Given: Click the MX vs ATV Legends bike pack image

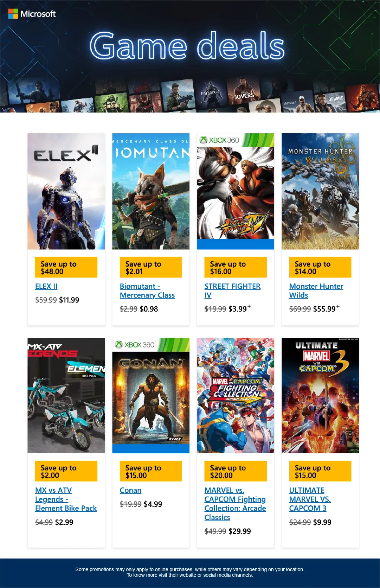Looking at the screenshot, I should pos(66,396).
